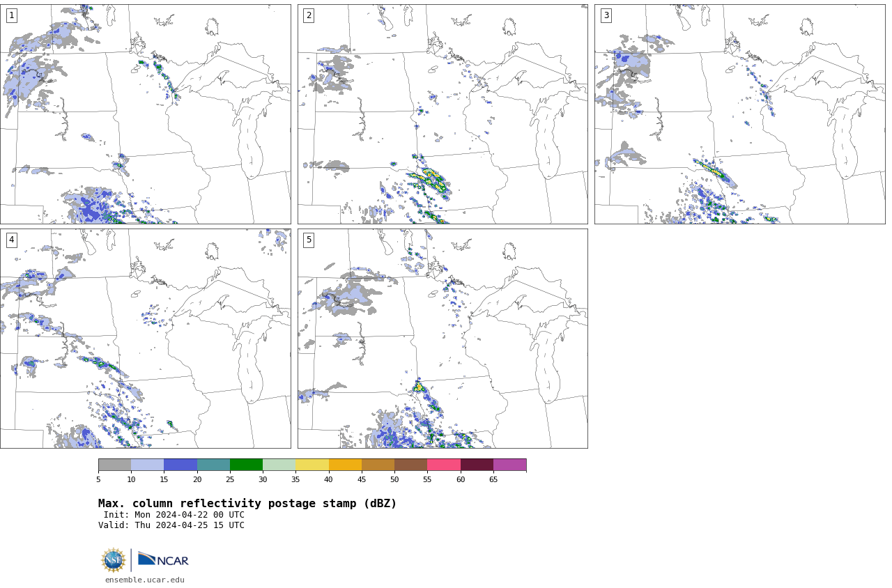Viewport: 892px width, 588px height.
Task: Click the colorbar tick label 50
Action: 394,479
